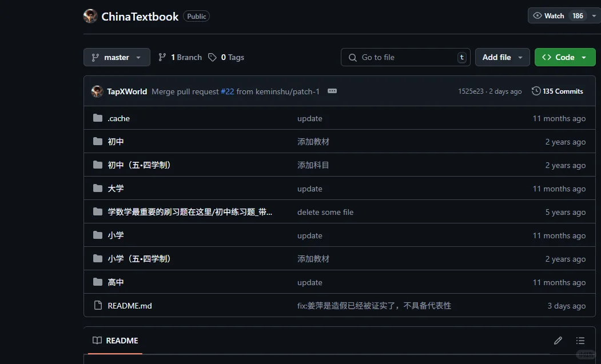Open the fix:姜萍是造假 commit message

click(374, 306)
